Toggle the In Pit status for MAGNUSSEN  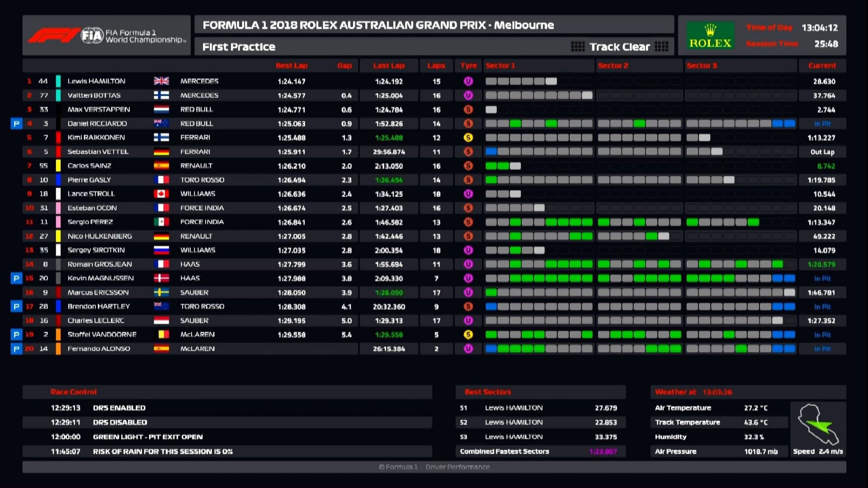(822, 278)
